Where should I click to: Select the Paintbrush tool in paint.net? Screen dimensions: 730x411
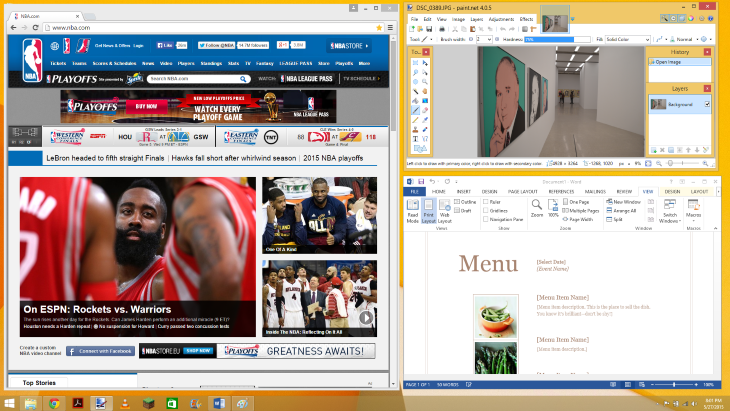pos(415,110)
